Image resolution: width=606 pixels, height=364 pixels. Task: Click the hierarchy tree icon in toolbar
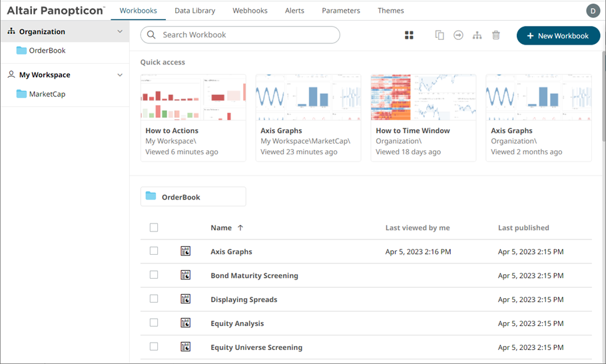(x=477, y=35)
